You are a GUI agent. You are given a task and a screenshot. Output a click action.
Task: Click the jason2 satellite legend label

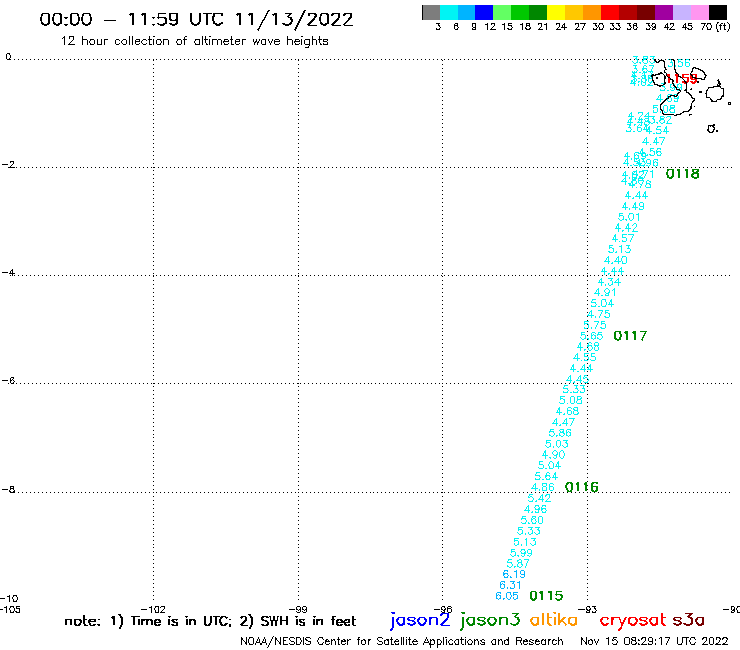420,620
